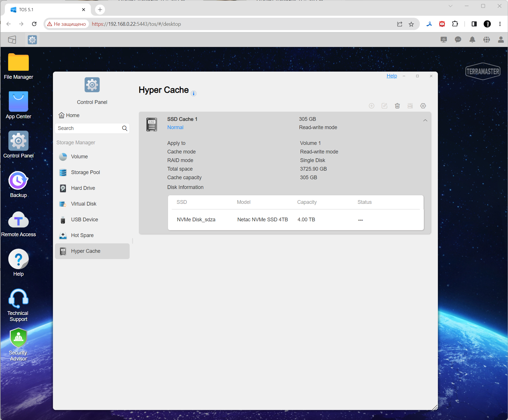Open Hyper Cache settings gear icon
Viewport: 508px width, 420px height.
(x=423, y=106)
